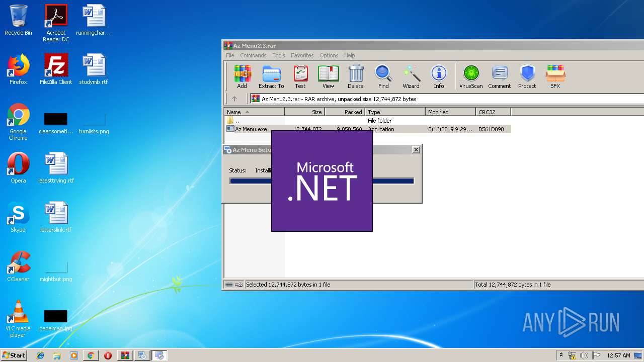Click the installation progress bar
Viewport: 644px width, 362px height.
point(322,181)
